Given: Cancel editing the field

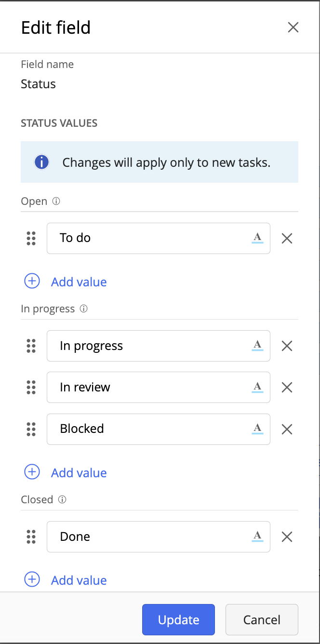Looking at the screenshot, I should [x=262, y=619].
